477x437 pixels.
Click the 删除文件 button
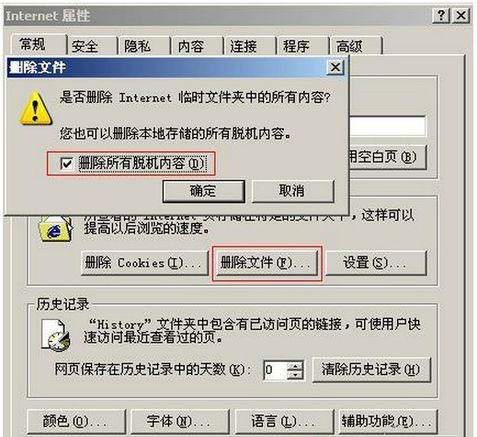[267, 263]
